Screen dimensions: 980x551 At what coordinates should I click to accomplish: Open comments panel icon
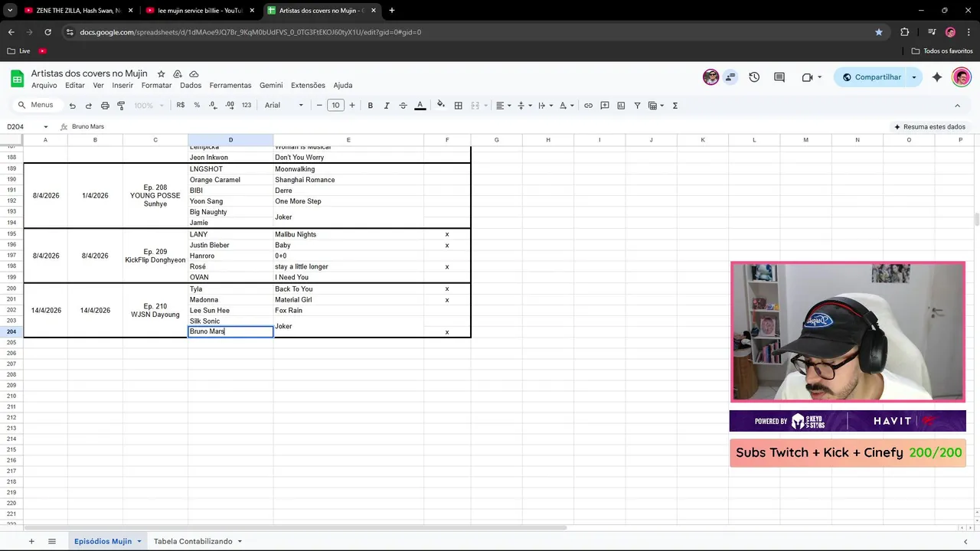coord(779,77)
